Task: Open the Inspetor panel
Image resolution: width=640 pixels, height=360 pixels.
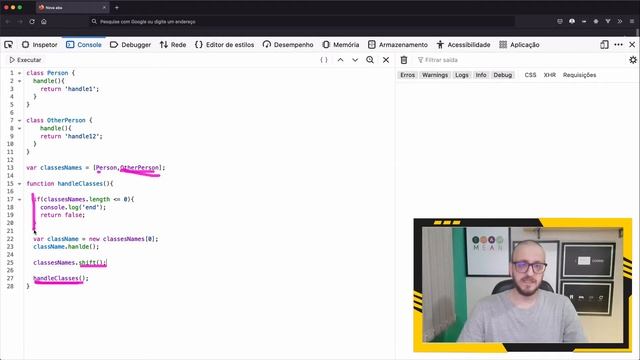Action: coord(40,44)
